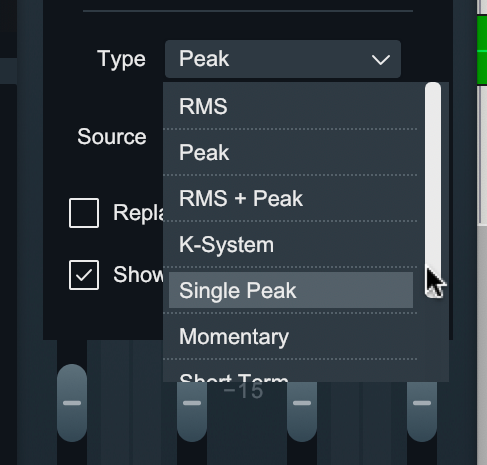Select the RMS + Peak option
Image resolution: width=487 pixels, height=465 pixels.
pyautogui.click(x=291, y=198)
